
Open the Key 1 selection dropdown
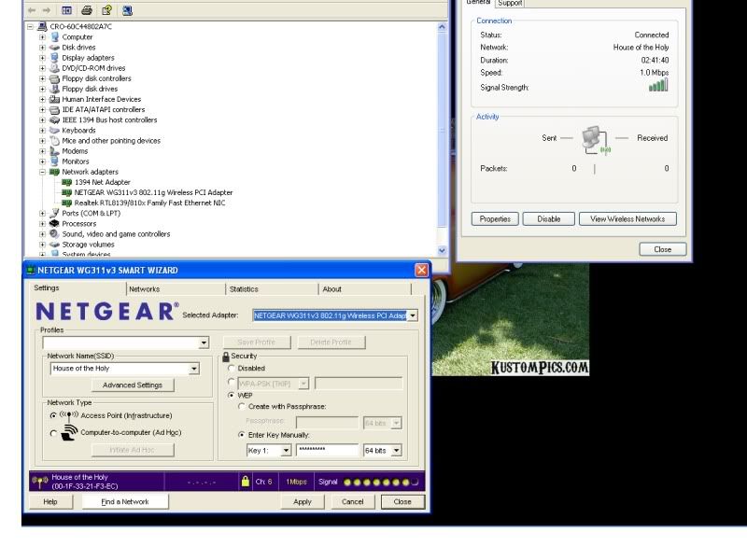[286, 451]
